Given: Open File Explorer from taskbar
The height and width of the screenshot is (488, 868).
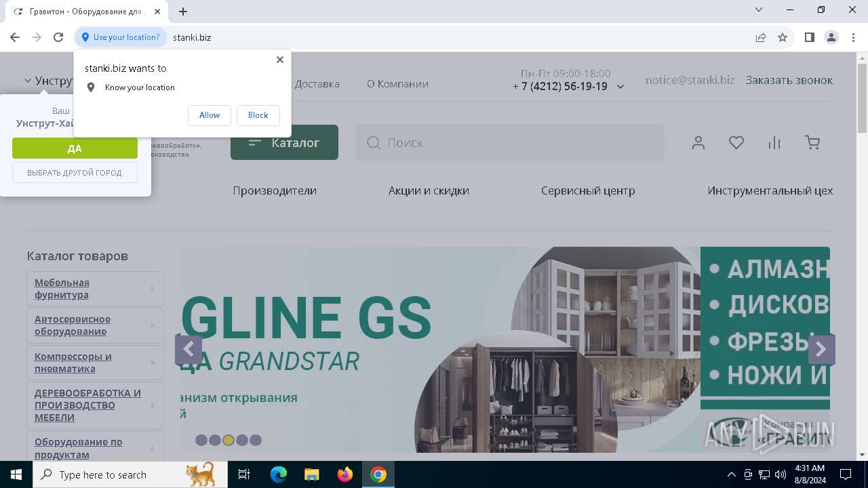Looking at the screenshot, I should (x=312, y=474).
